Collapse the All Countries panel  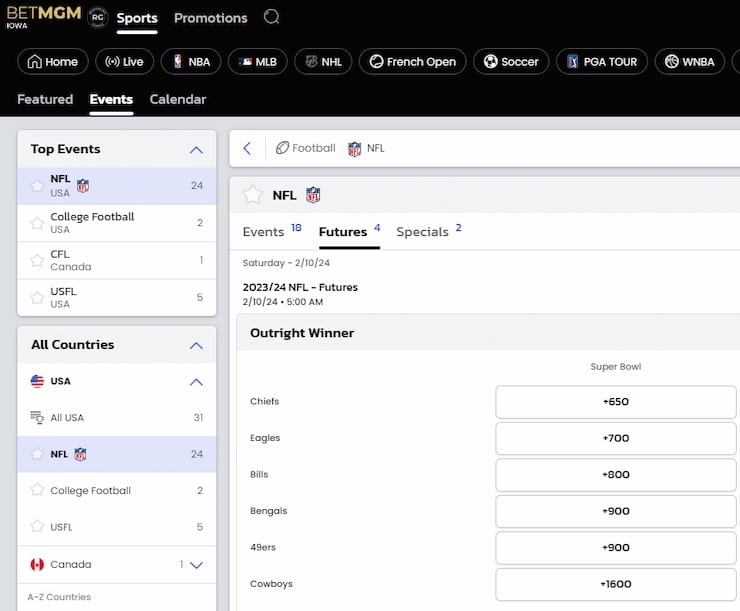point(196,345)
